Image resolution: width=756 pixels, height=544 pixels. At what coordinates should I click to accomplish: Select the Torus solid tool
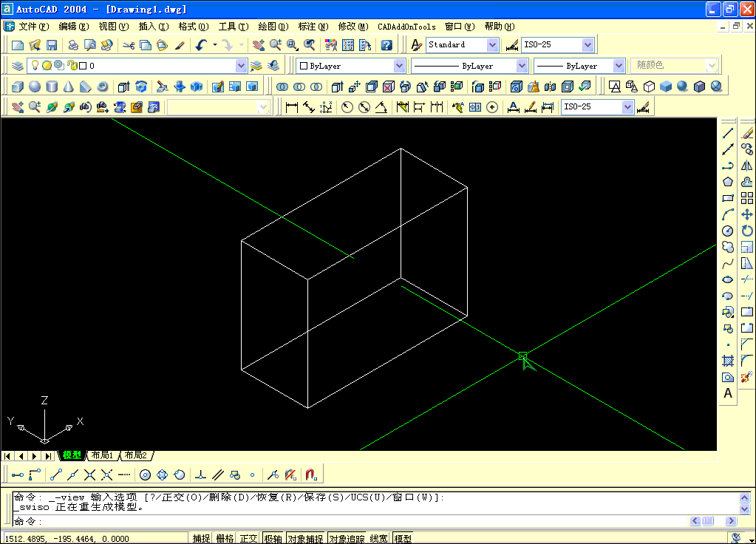click(102, 86)
